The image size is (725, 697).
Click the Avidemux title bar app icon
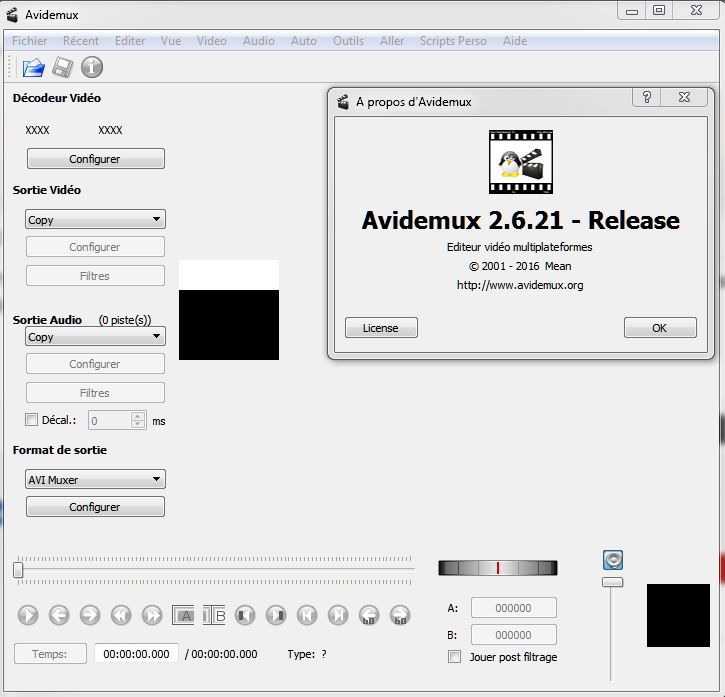12,15
